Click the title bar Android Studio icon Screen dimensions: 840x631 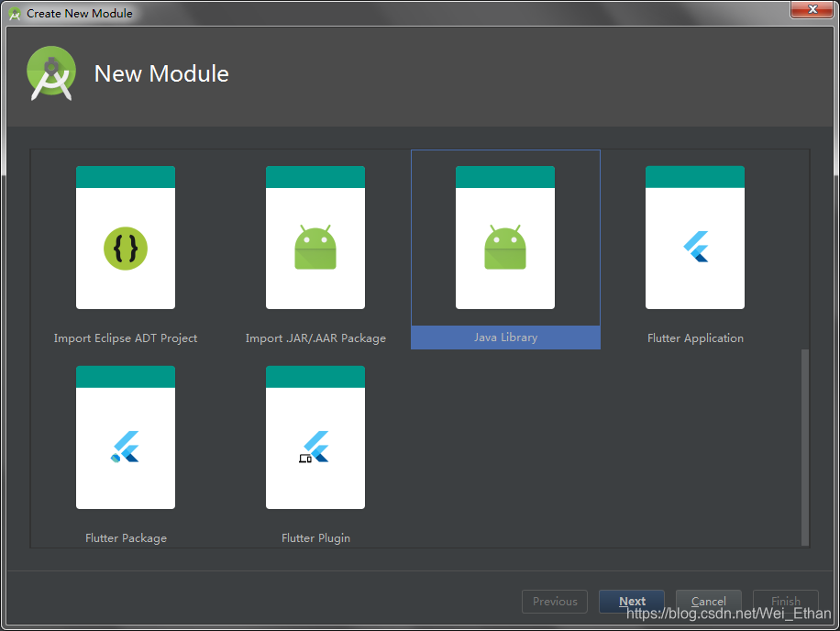tap(15, 14)
